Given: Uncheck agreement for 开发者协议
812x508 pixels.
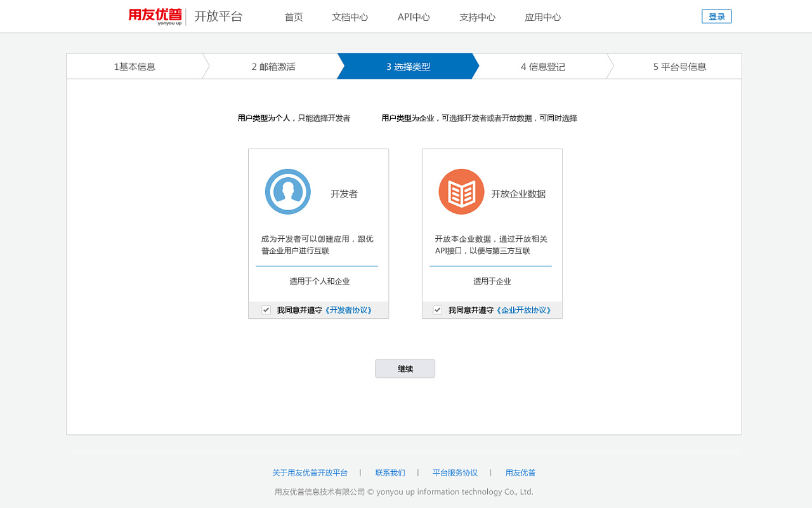Looking at the screenshot, I should [265, 310].
